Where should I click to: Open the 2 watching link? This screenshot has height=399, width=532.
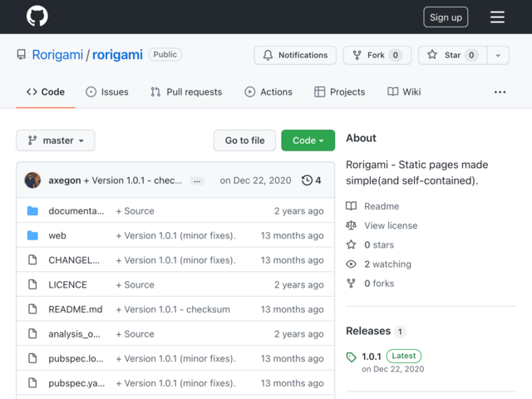click(x=387, y=264)
